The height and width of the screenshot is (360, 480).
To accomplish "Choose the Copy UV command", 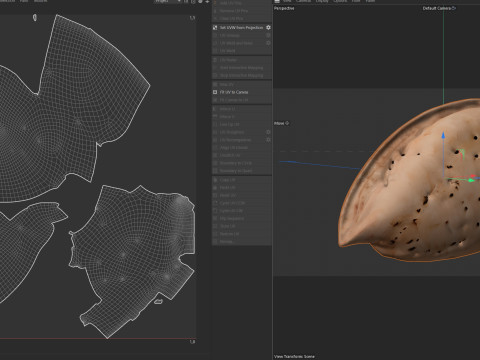I will click(x=228, y=180).
